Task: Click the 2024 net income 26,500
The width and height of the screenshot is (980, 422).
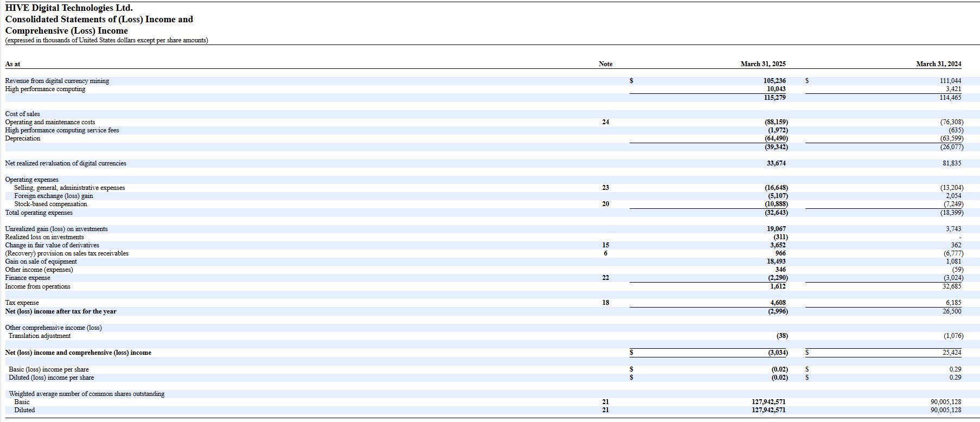Action: click(x=952, y=311)
